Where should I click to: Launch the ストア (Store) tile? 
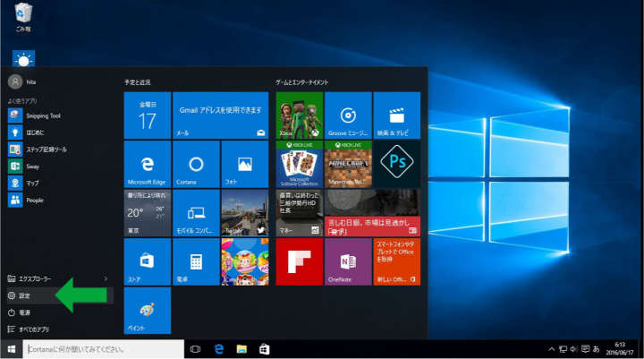[147, 262]
